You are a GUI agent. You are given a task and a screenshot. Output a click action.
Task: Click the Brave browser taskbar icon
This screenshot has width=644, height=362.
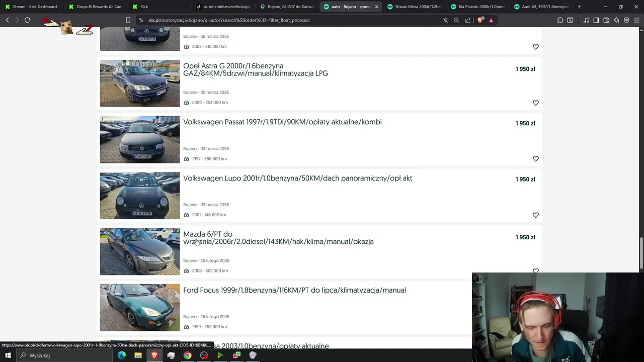pyautogui.click(x=154, y=355)
